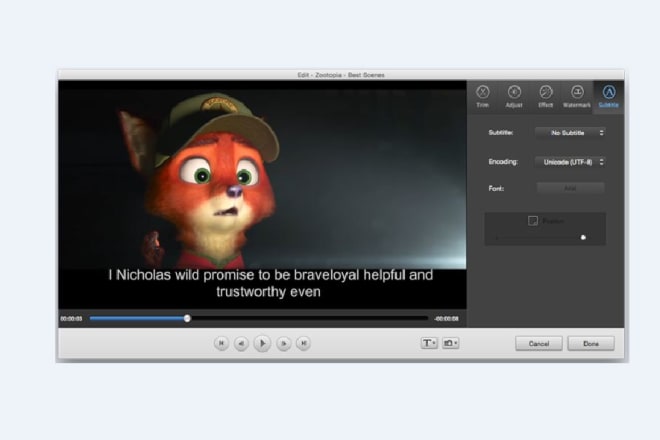Open the Effect tab

546,97
